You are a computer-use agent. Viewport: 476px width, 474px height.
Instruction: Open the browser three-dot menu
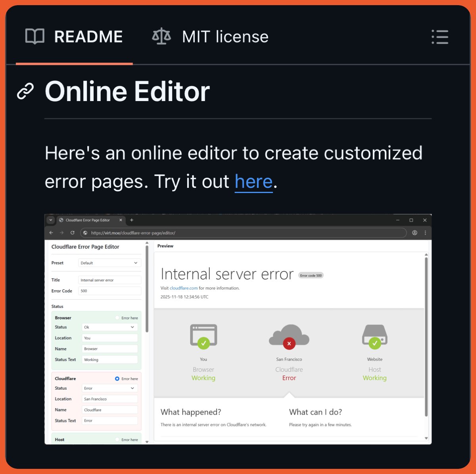[425, 233]
